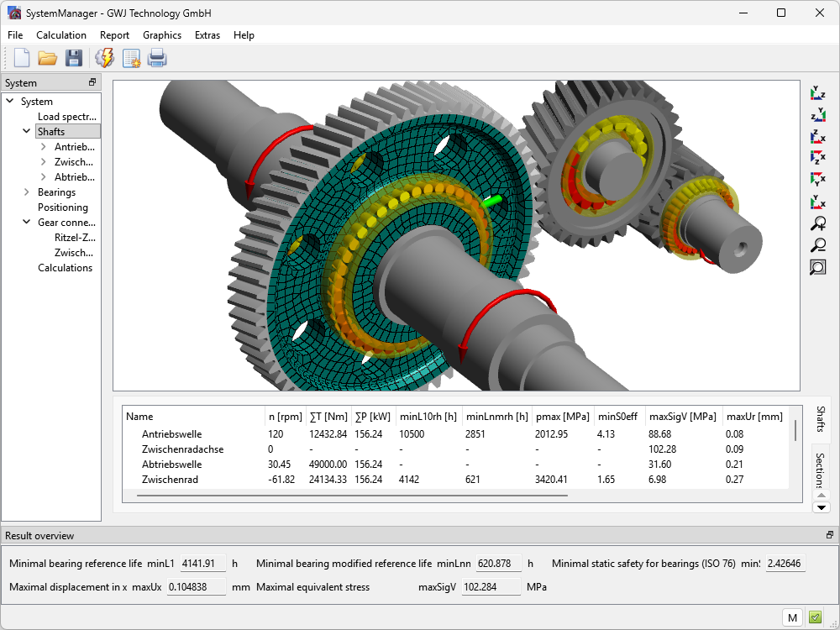The width and height of the screenshot is (840, 630).
Task: Zoom in with the magnifier plus icon
Action: click(x=817, y=223)
